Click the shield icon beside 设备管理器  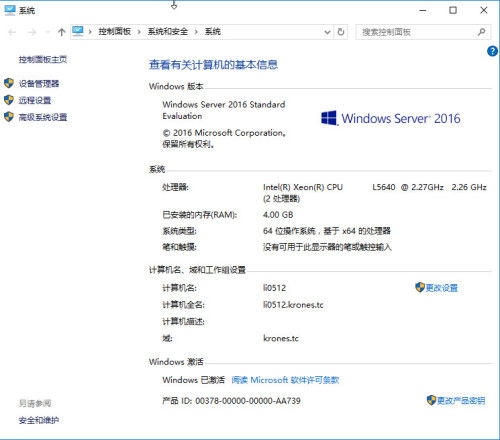(9, 83)
